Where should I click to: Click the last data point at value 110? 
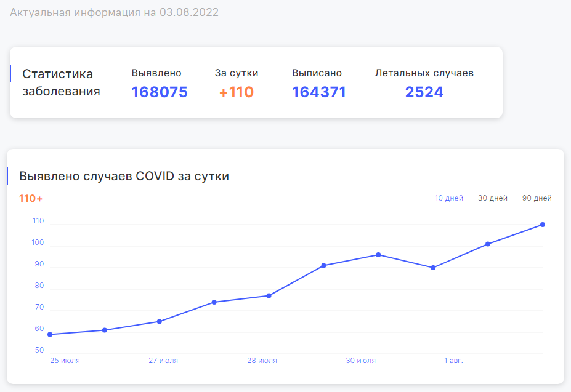click(543, 225)
